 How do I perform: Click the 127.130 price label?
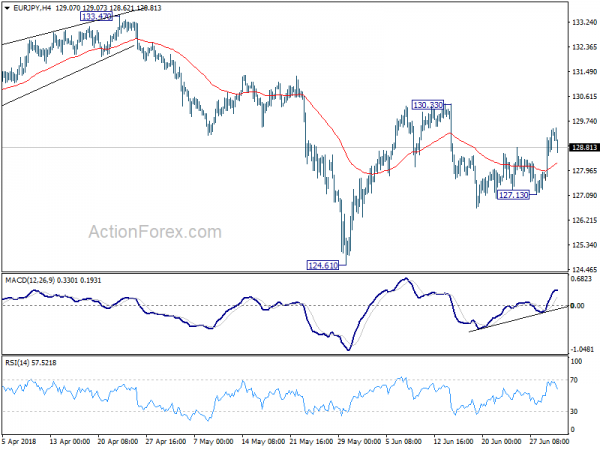514,195
